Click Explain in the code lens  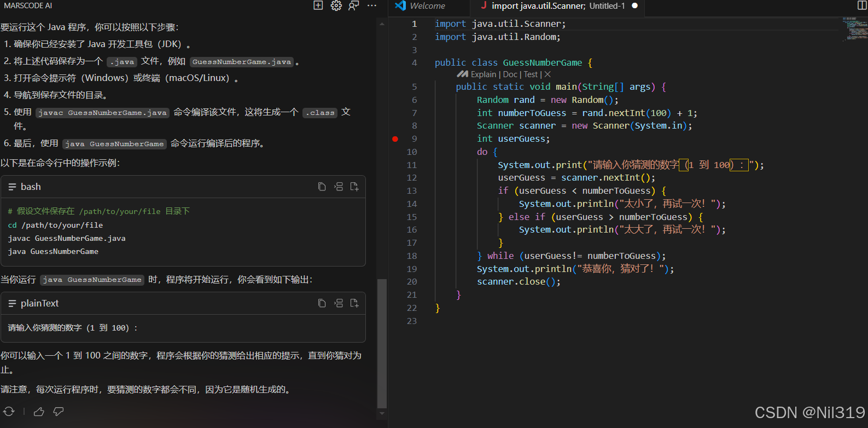pyautogui.click(x=483, y=74)
